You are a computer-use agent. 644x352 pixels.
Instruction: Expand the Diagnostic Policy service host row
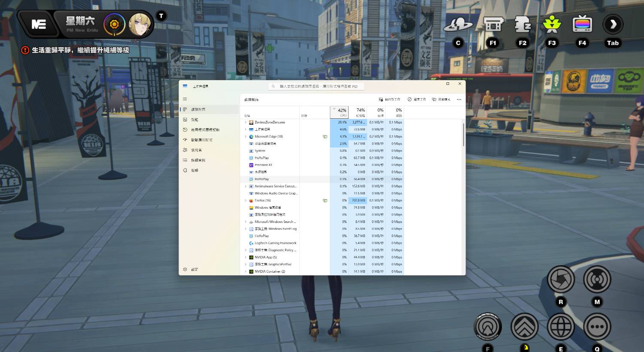246,250
